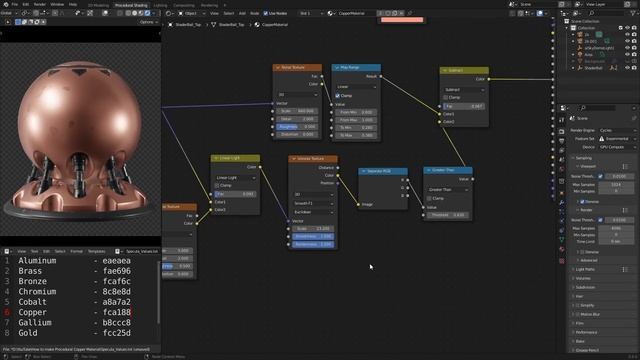
Task: Open node editor Add menu
Action: (x=242, y=13)
